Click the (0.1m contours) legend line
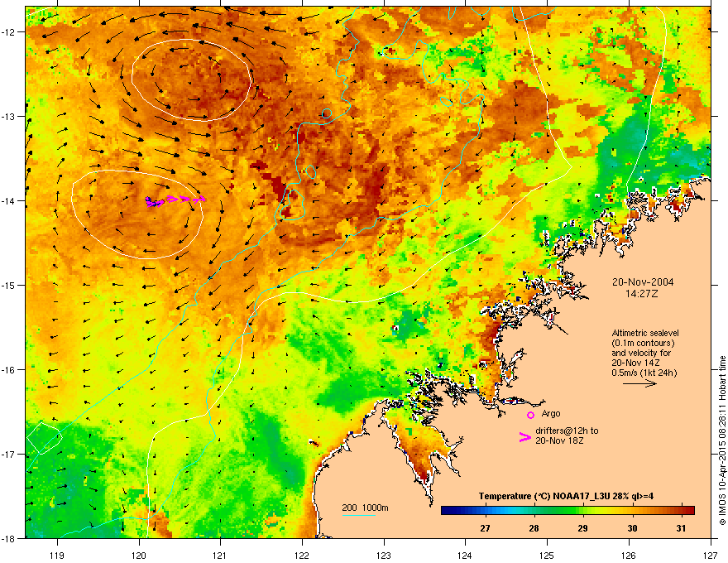Screen dimensions: 728x563 pos(643,344)
